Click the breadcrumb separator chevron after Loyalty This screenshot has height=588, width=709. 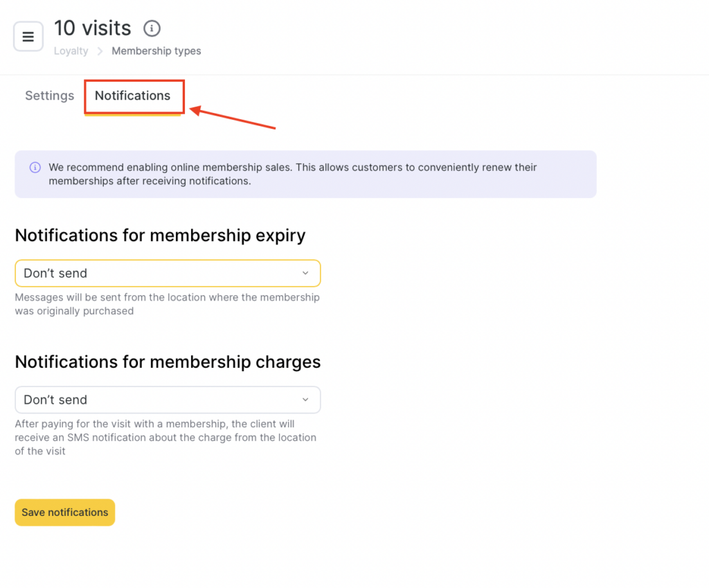(100, 51)
